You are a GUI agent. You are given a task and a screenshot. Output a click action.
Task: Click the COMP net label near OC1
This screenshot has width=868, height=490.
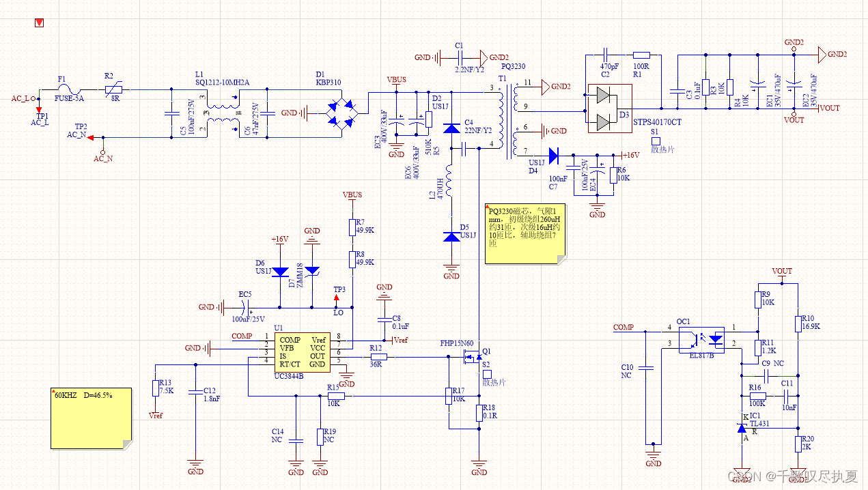624,327
